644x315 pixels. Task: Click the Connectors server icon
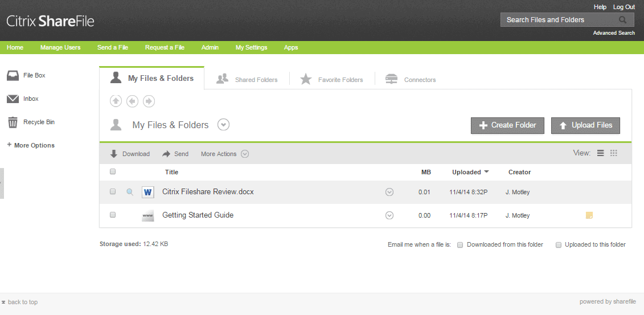click(391, 79)
